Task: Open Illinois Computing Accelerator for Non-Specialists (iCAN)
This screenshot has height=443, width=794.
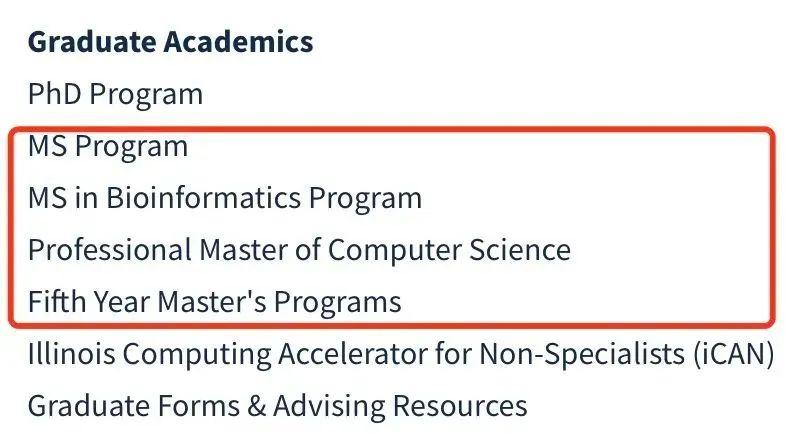Action: click(401, 354)
